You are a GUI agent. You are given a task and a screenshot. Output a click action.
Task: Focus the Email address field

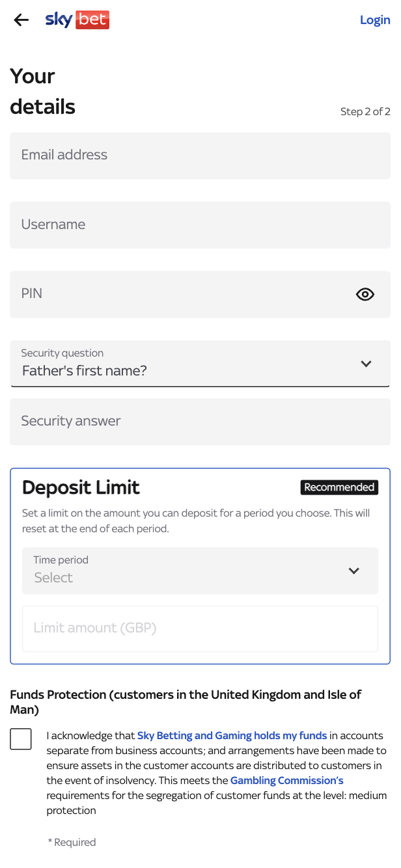200,156
